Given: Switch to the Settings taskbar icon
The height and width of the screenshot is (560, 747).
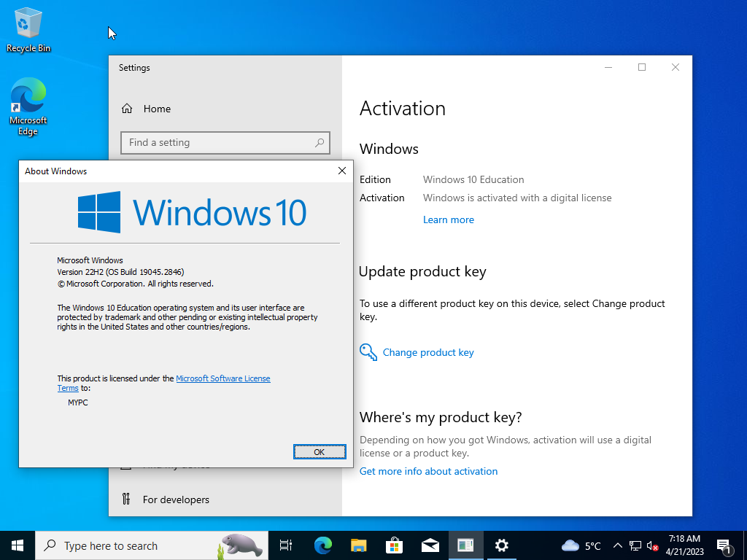Looking at the screenshot, I should tap(502, 545).
